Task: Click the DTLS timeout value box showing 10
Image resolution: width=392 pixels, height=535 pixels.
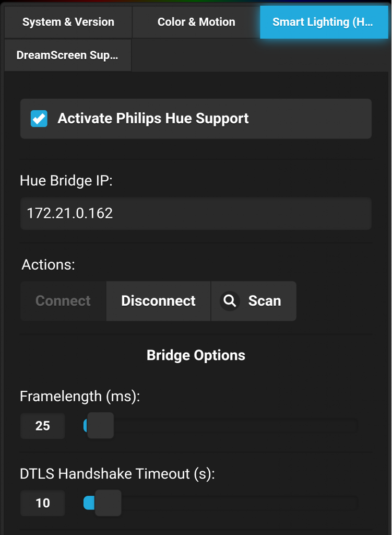Action: (43, 503)
